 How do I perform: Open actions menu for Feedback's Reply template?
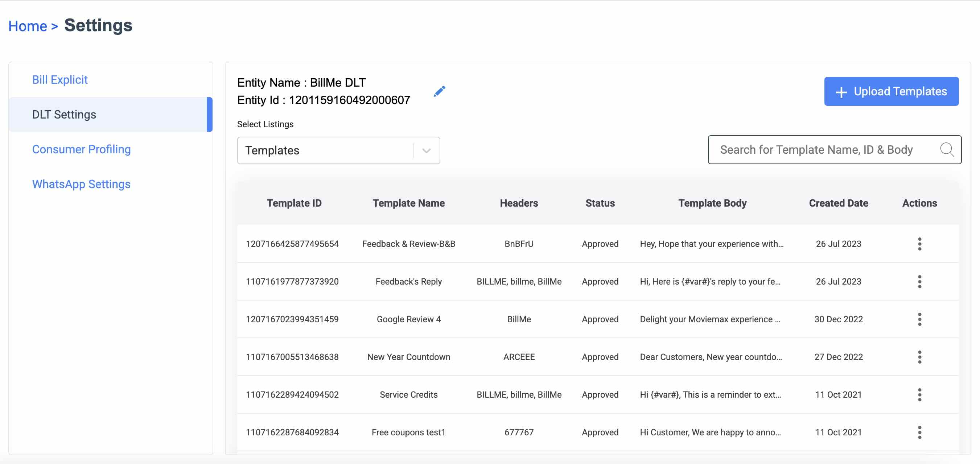(919, 281)
